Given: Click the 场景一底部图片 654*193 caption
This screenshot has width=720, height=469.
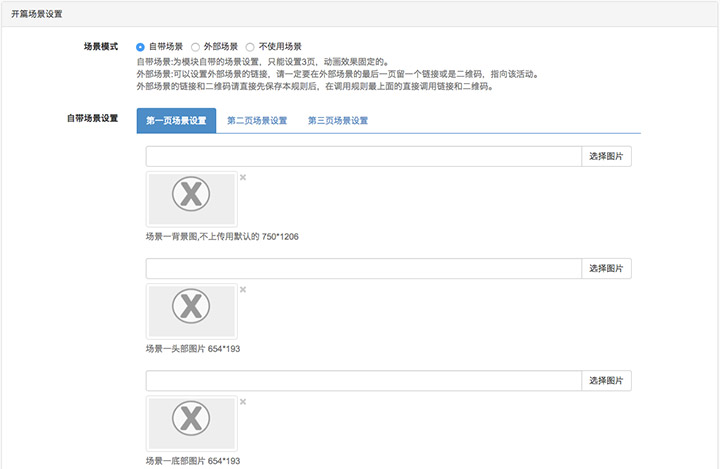Looking at the screenshot, I should click(193, 461).
